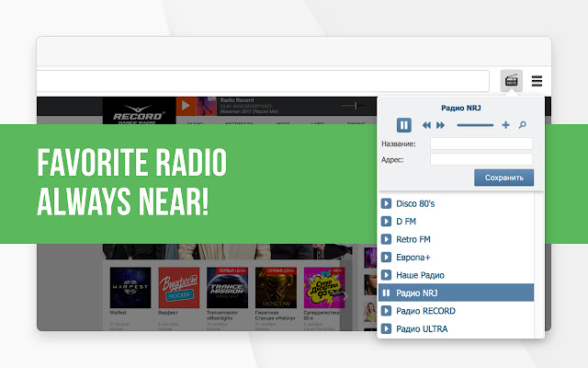Play the Наше Радио station
This screenshot has width=588, height=368.
386,275
